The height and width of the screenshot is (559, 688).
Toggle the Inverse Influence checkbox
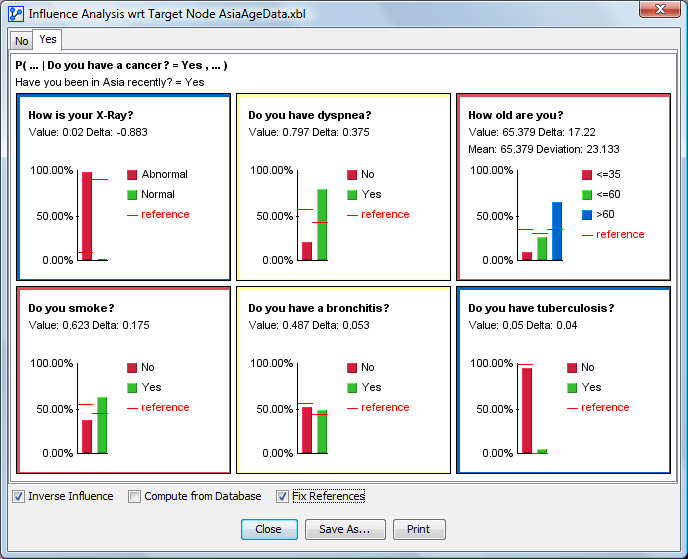18,496
